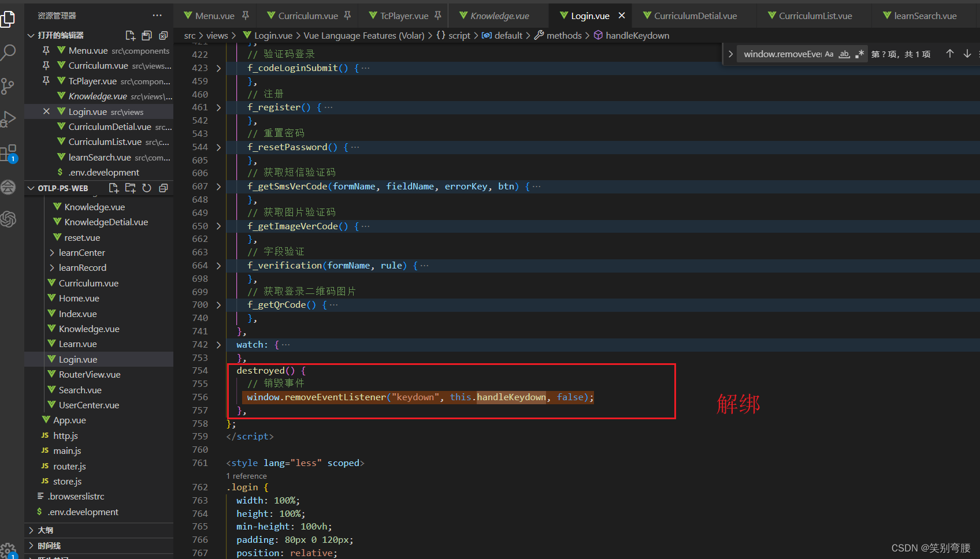Refresh the OTLP-PS-WEB explorer

[147, 188]
